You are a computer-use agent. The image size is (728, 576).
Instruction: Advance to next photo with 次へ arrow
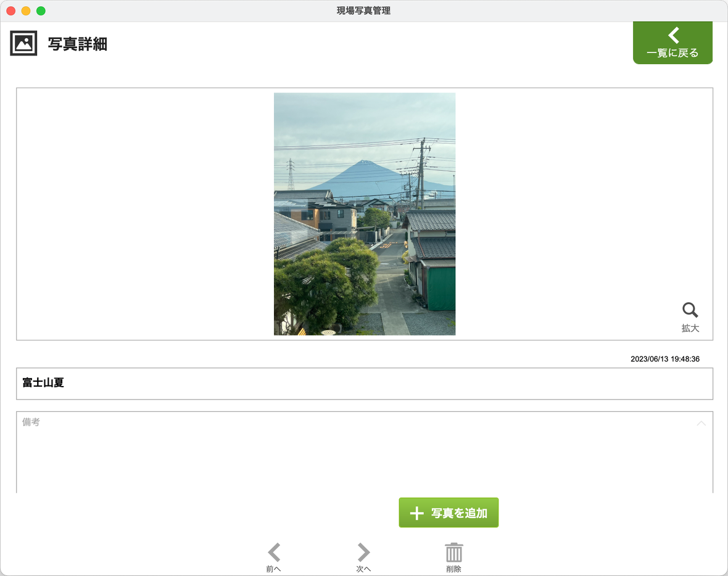(x=364, y=552)
